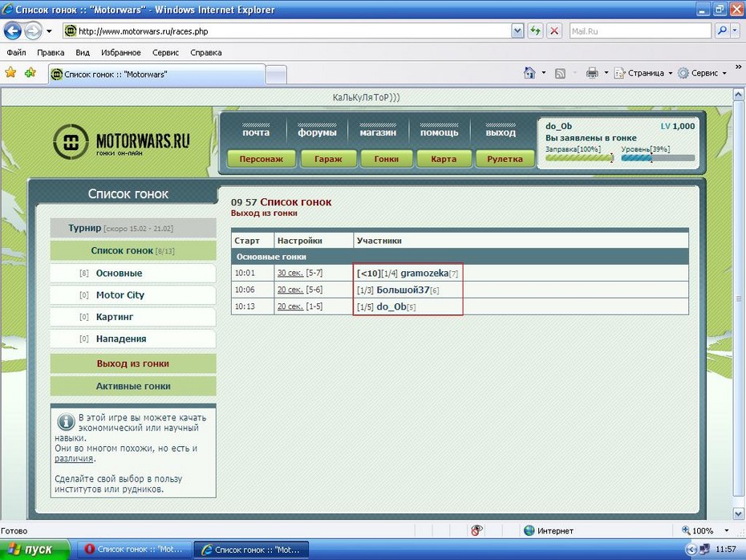Viewport: 746px width, 560px height.
Task: Click the Уровень level progress bar
Action: (x=658, y=158)
